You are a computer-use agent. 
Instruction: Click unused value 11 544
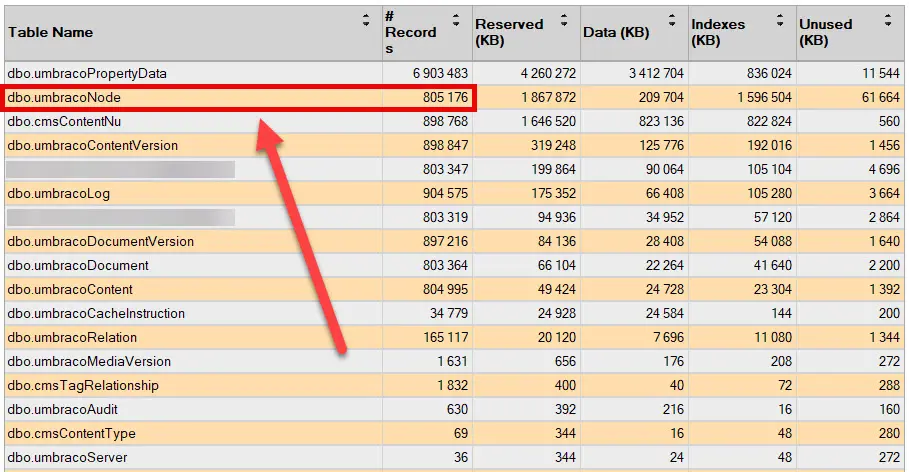[881, 74]
